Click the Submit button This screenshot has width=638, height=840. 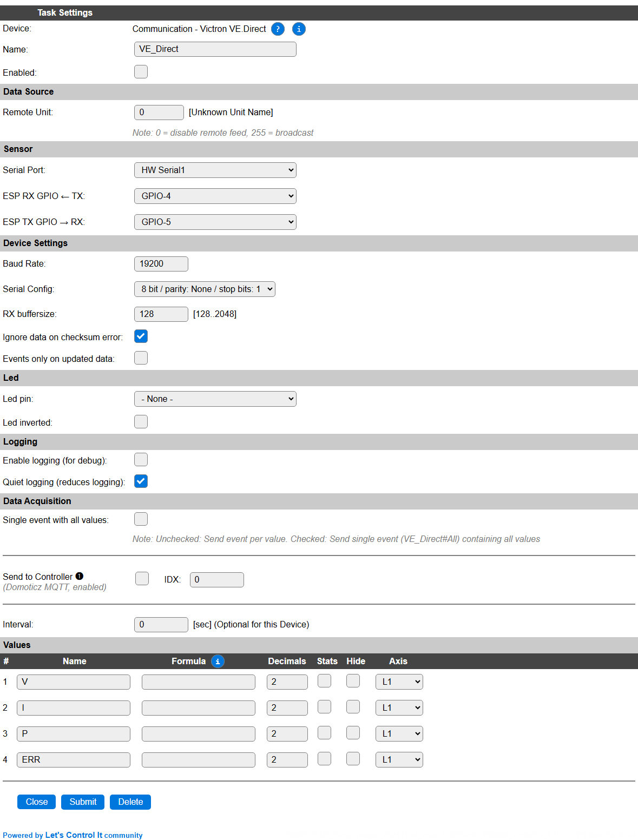[83, 802]
